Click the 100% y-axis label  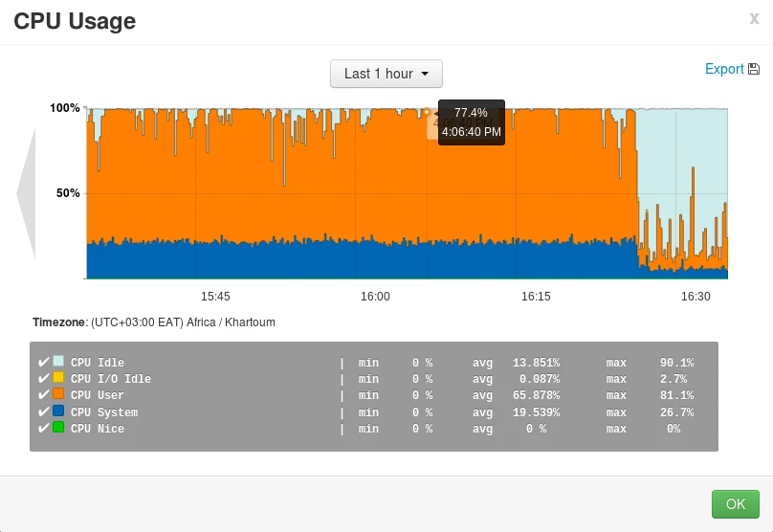coord(65,108)
